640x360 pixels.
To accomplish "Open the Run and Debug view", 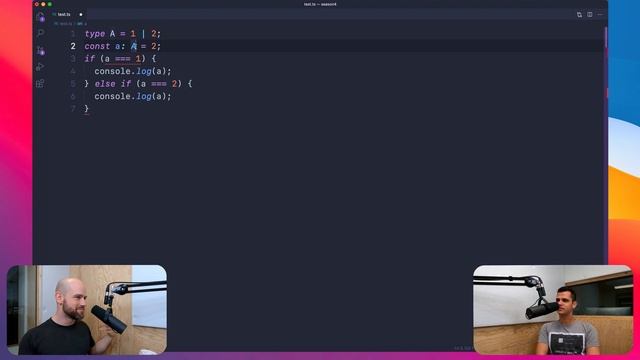I will (40, 67).
